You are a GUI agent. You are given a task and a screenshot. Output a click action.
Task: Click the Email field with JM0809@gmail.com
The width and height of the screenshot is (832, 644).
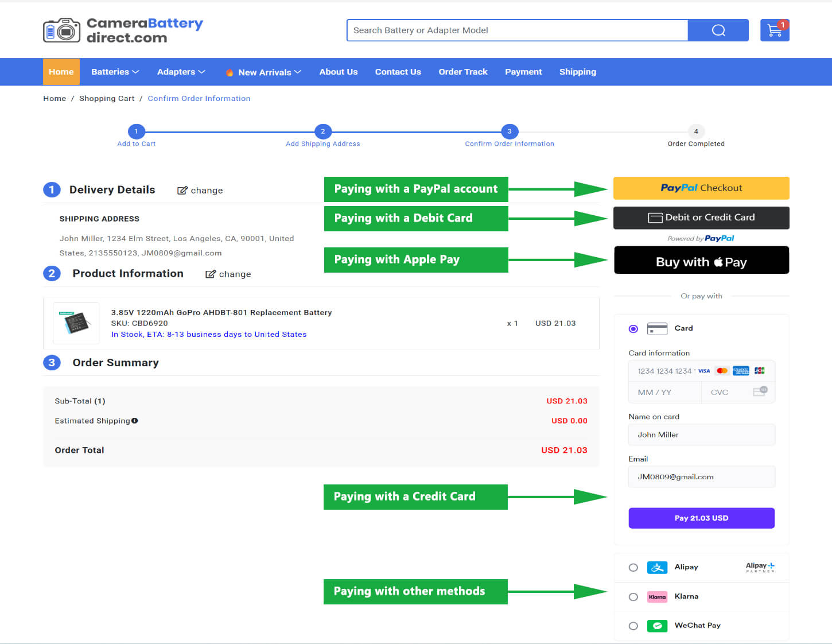[702, 477]
